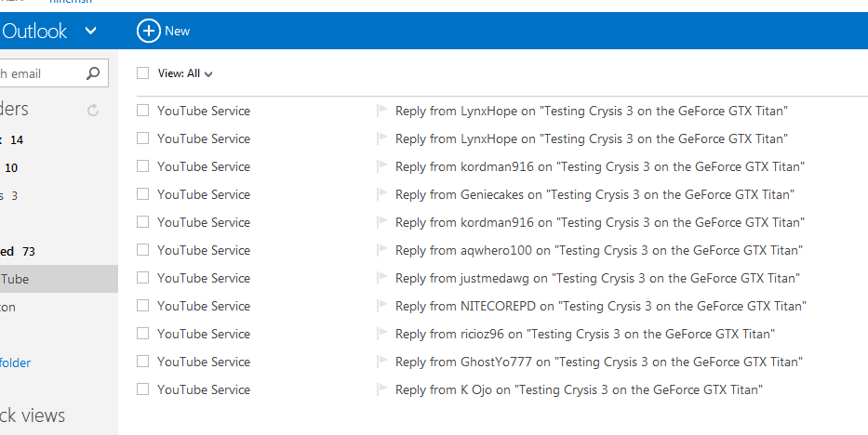Screen dimensions: 868x435
Task: Click the Outlook logo text
Action: (x=33, y=31)
